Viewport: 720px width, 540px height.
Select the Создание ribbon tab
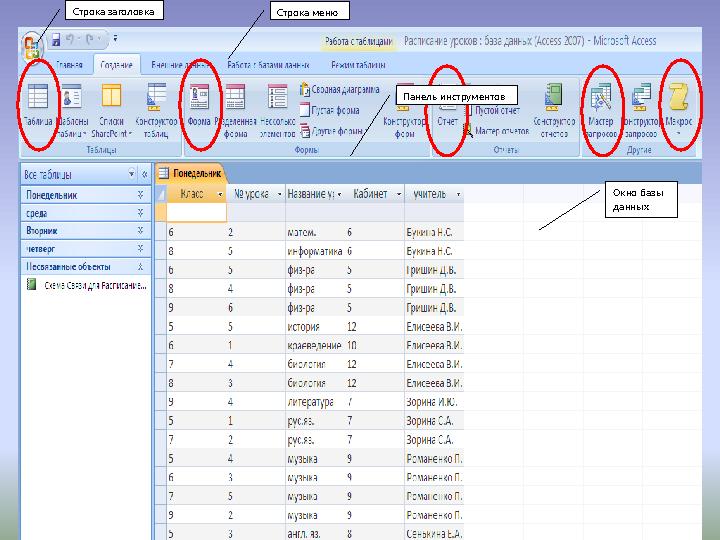pos(116,65)
